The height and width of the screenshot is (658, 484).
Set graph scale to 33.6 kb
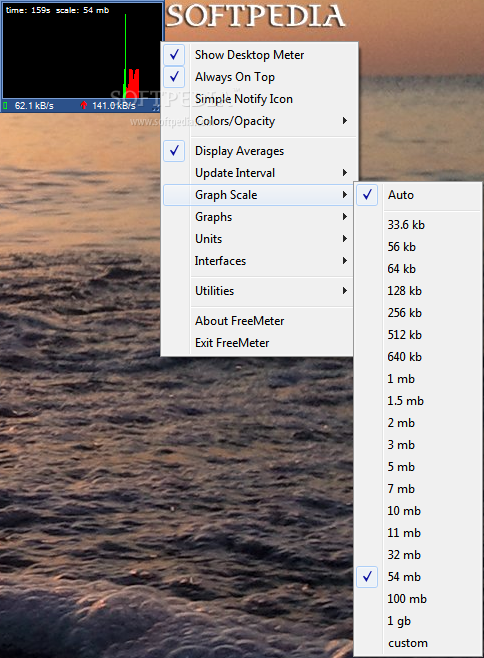point(418,225)
